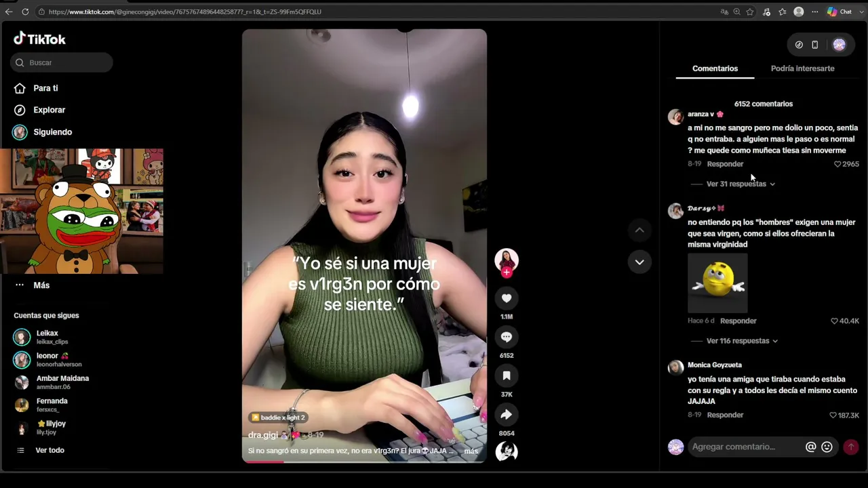Expand Ver 31 respuestas

[740, 184]
